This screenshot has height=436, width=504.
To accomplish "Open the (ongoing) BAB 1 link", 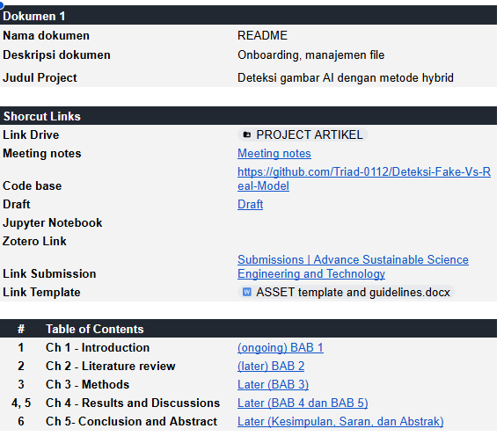I will point(281,347).
